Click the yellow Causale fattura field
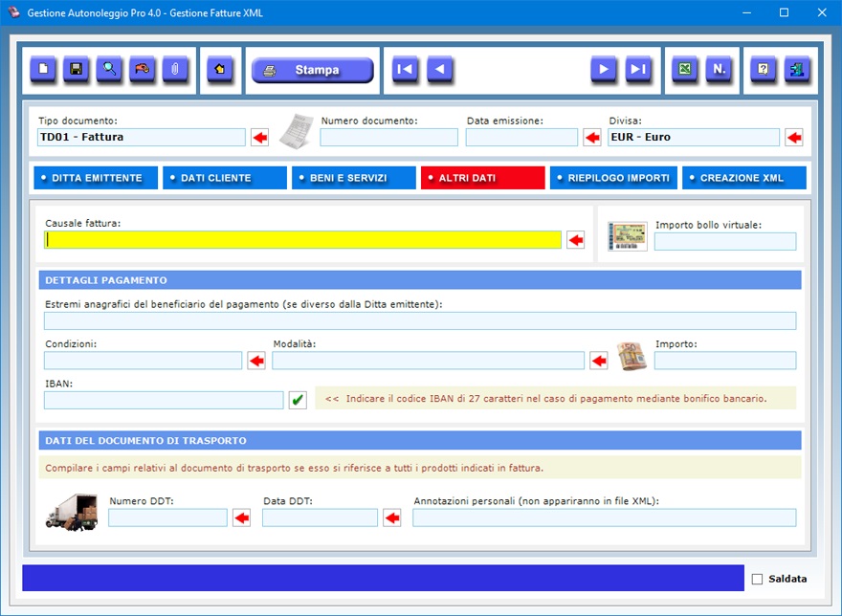 [303, 239]
